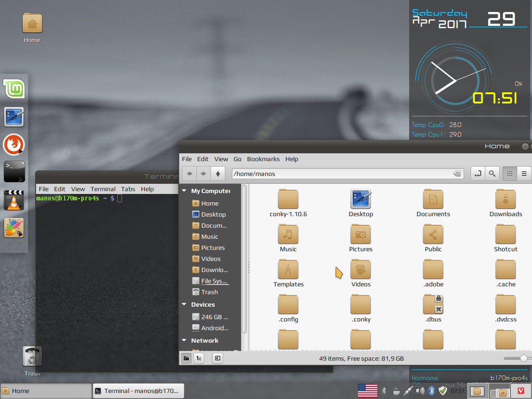
Task: Clear the location path field
Action: 457,174
